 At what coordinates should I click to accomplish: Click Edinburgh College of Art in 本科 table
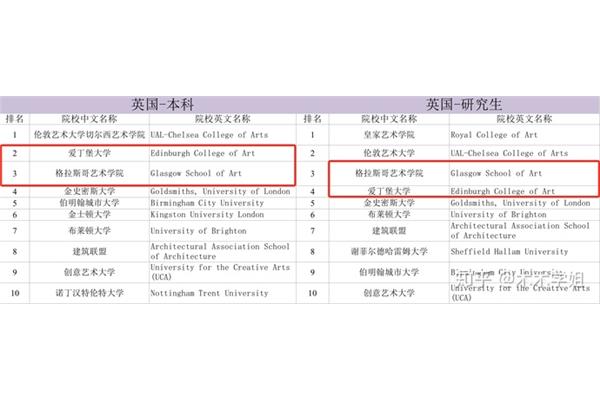[202, 153]
